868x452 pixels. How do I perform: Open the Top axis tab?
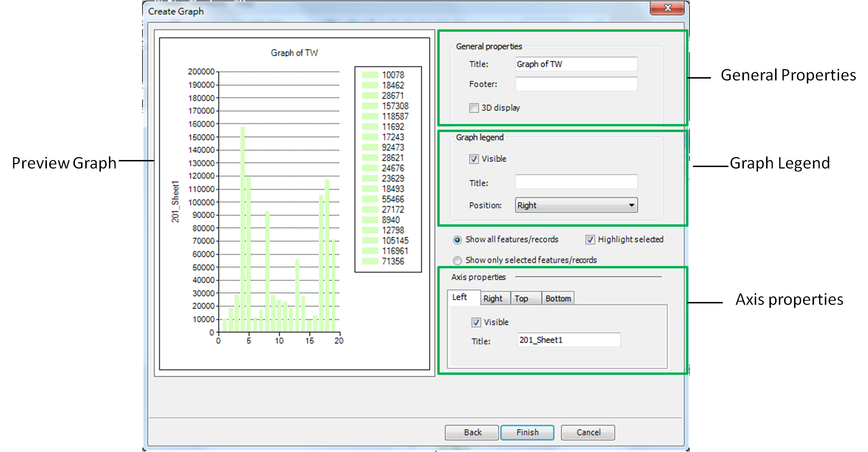point(521,299)
